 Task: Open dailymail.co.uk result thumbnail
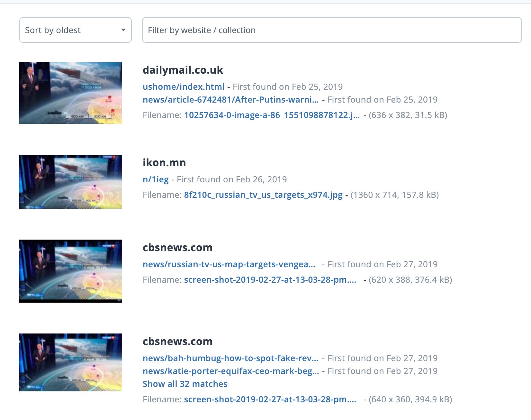[71, 93]
